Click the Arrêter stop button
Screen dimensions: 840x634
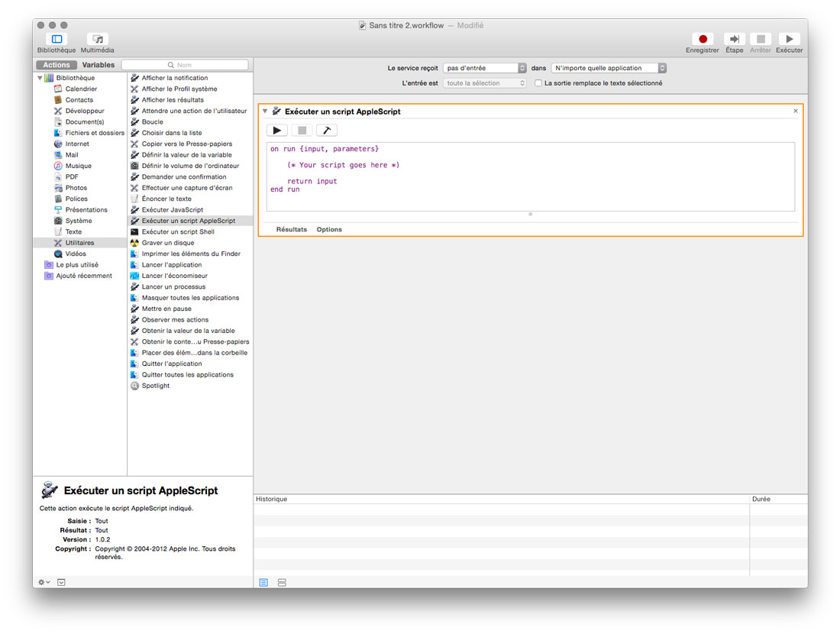(x=760, y=39)
